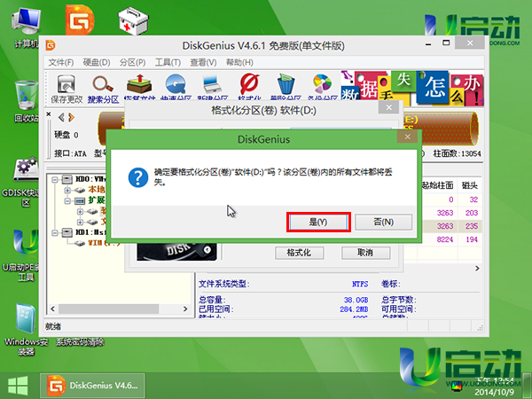Select the 本地 partition tree item

click(x=97, y=190)
